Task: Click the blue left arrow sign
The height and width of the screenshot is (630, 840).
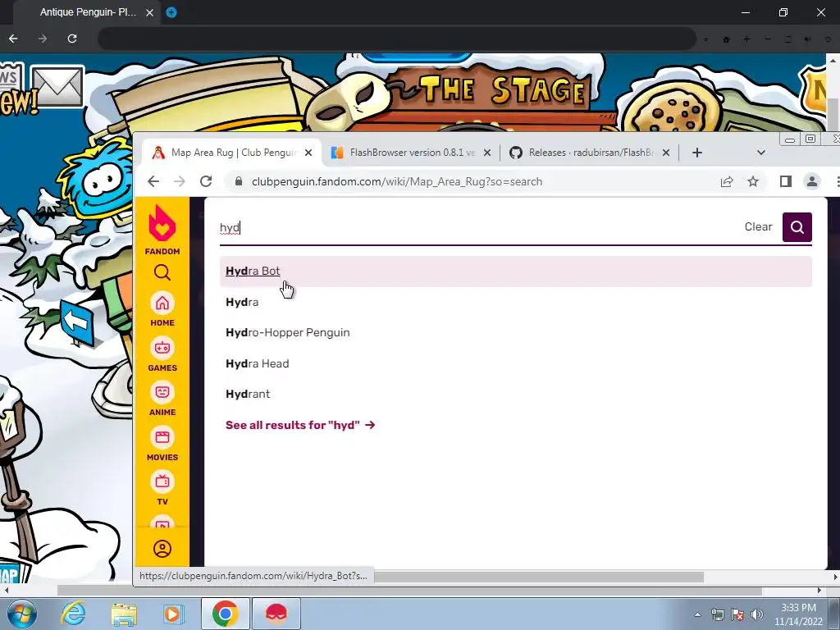Action: click(76, 322)
